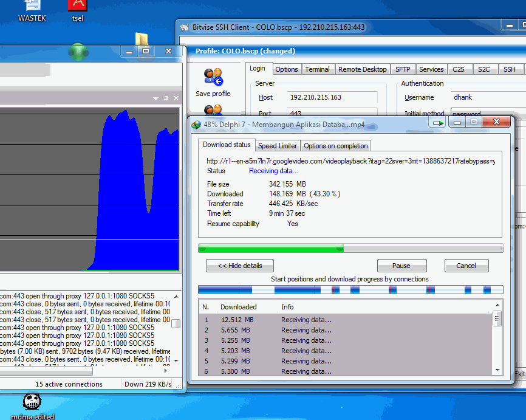
Task: Click proxy log horizontal scroll right arrow
Action: [165, 371]
